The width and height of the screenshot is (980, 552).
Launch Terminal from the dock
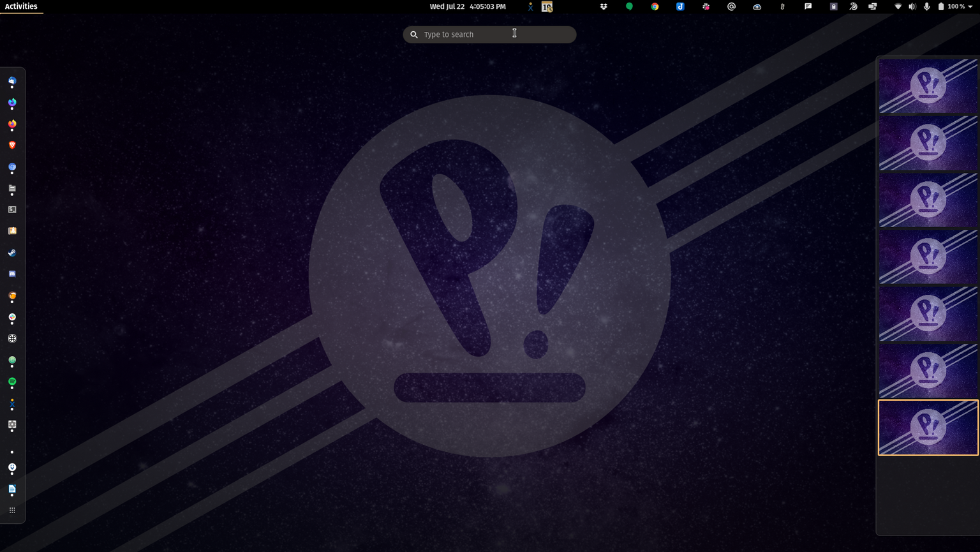12,209
